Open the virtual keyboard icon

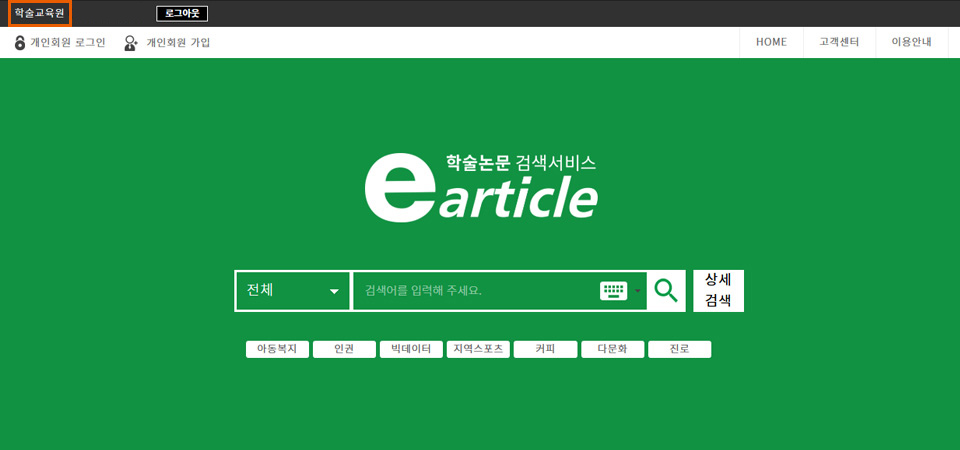point(613,291)
